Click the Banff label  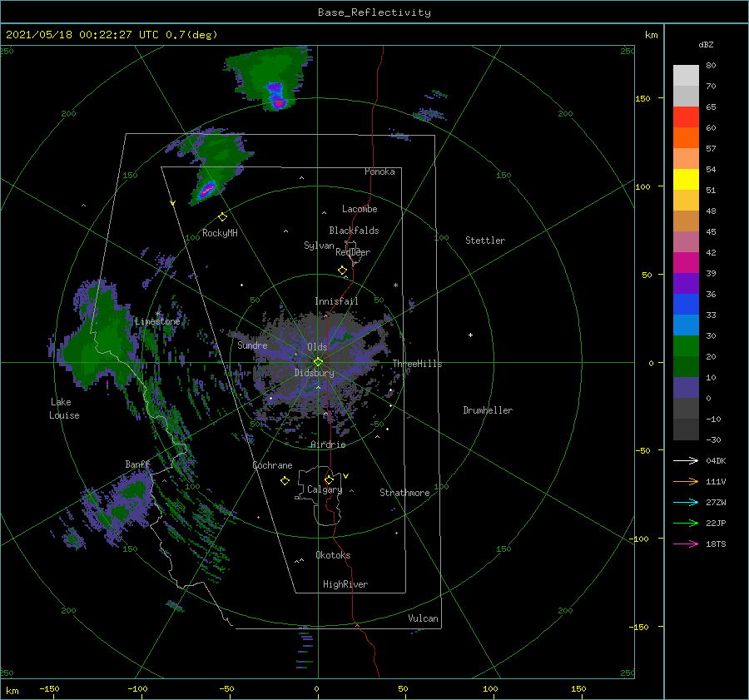(137, 464)
